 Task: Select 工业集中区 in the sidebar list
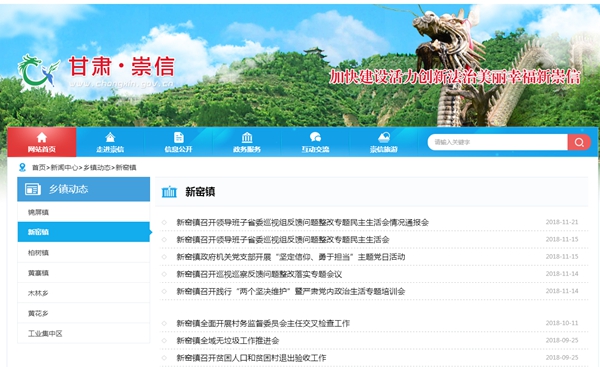tap(83, 333)
